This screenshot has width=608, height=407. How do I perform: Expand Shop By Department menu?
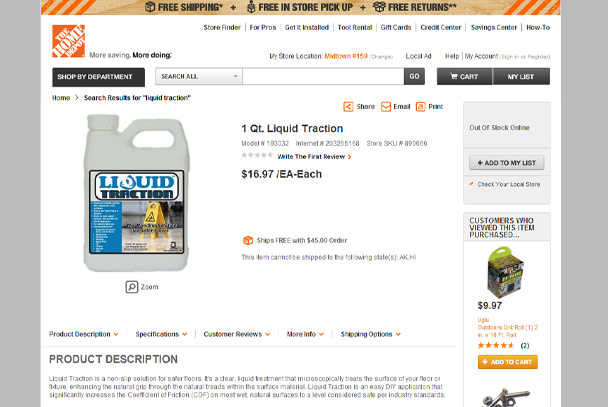pyautogui.click(x=98, y=77)
